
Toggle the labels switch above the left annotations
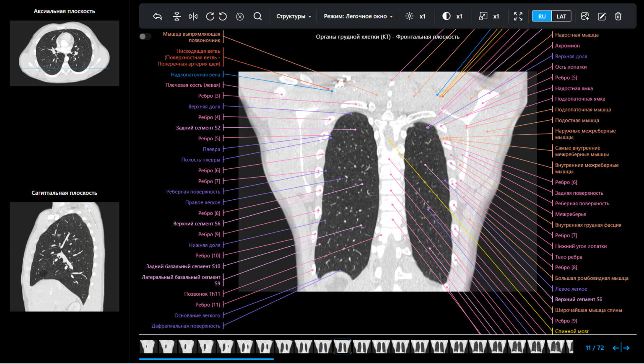click(145, 36)
